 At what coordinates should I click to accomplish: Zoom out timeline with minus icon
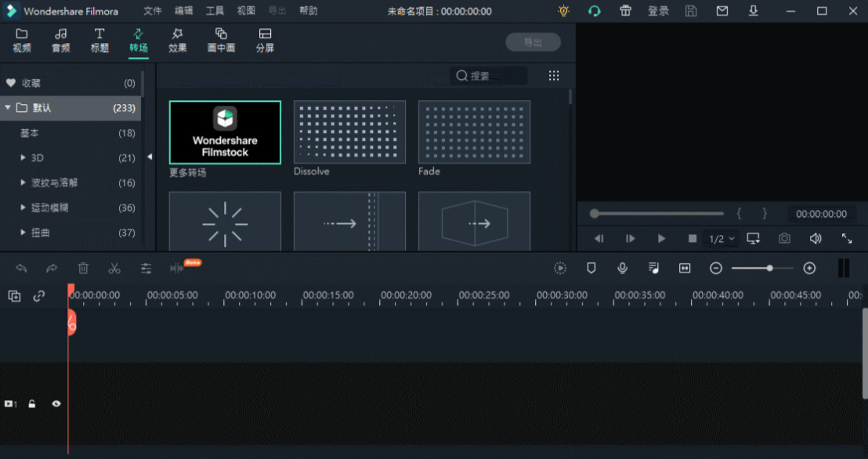coord(716,268)
